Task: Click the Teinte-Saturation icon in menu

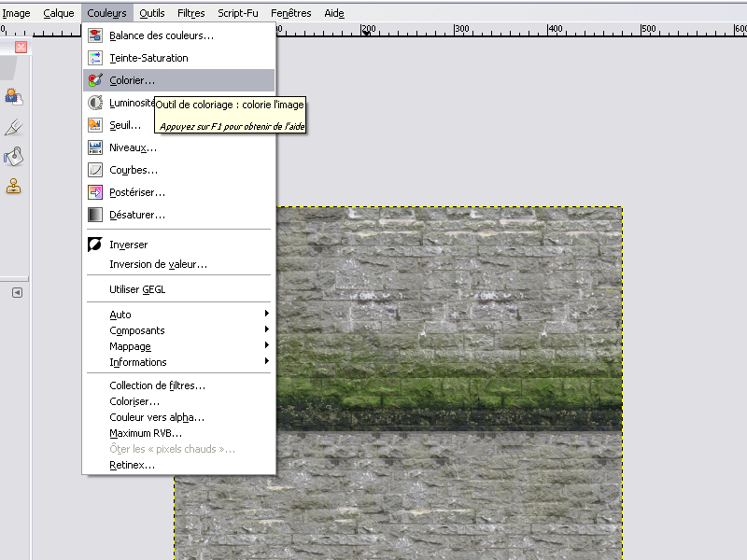Action: (x=94, y=58)
